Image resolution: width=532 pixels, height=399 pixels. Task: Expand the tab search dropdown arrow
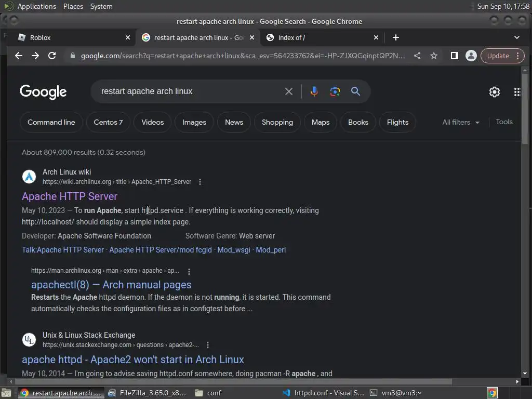517,37
